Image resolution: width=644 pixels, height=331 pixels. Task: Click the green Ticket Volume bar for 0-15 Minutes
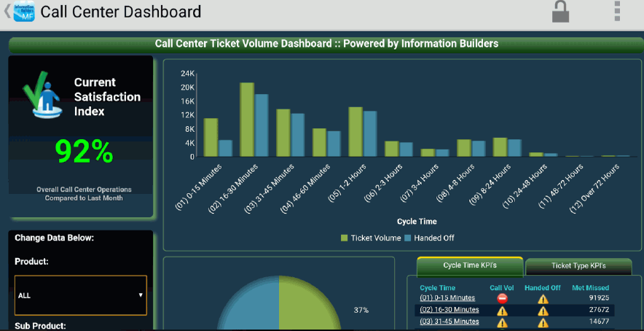[211, 137]
